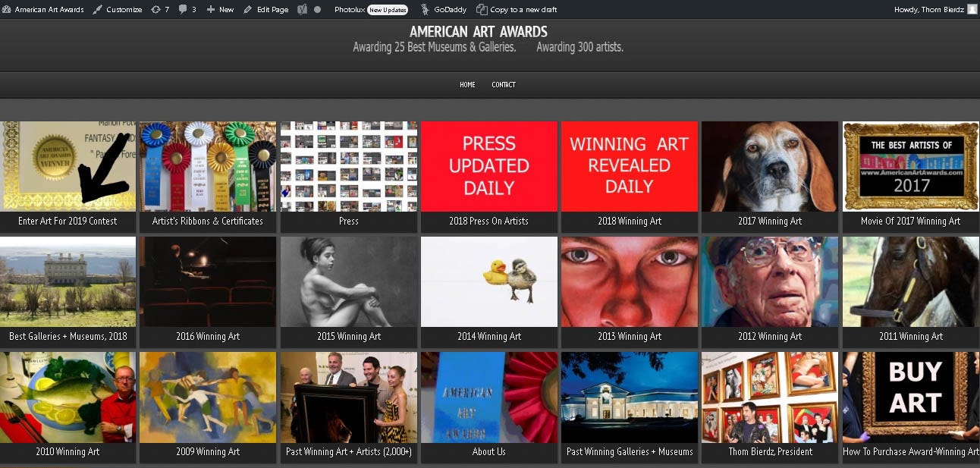Select the Press caption

click(x=349, y=221)
